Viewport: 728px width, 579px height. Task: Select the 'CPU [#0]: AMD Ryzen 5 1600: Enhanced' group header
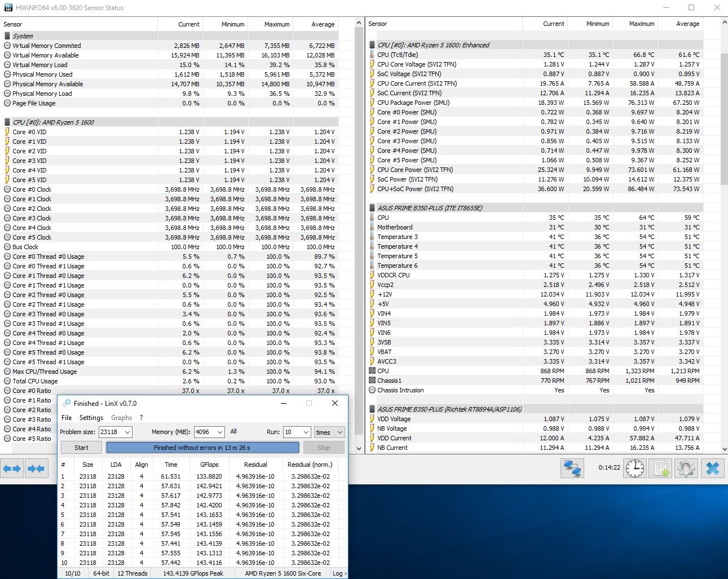coord(536,45)
